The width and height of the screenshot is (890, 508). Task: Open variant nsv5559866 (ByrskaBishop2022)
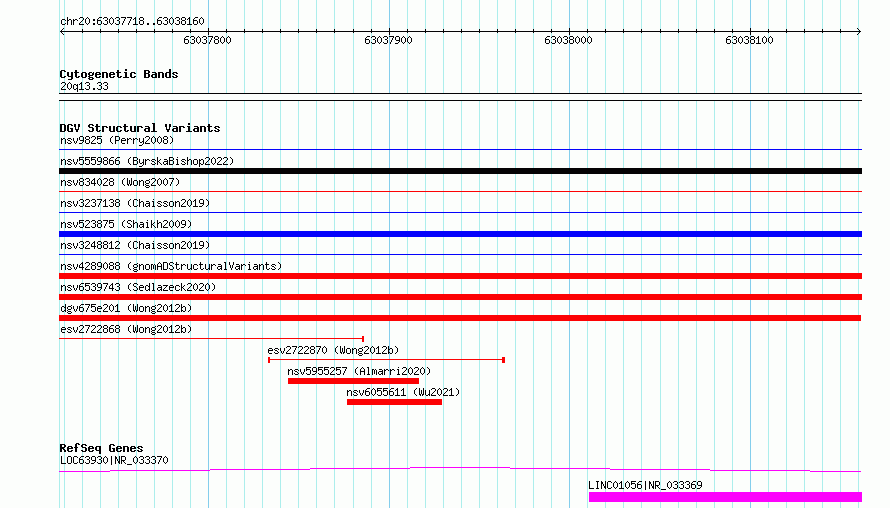(x=147, y=161)
